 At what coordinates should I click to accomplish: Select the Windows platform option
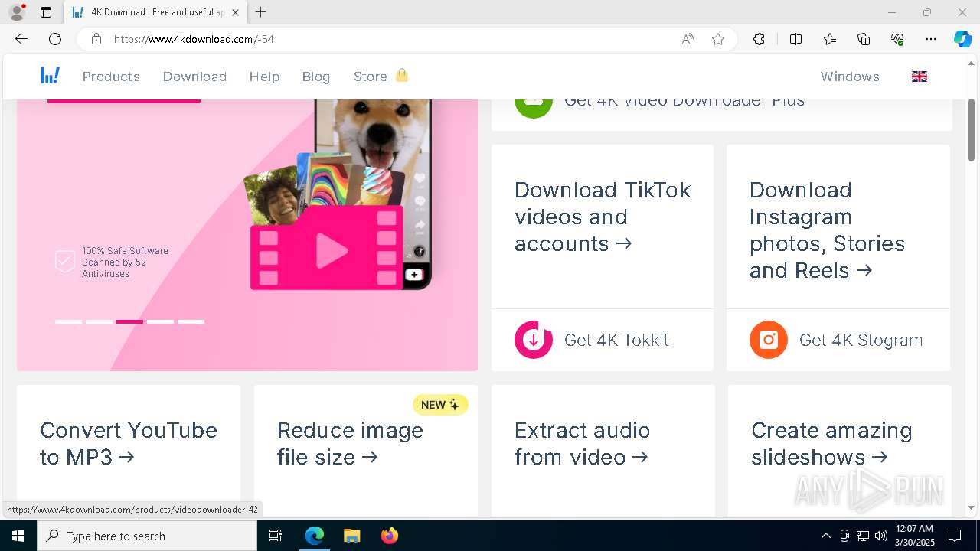(x=850, y=77)
